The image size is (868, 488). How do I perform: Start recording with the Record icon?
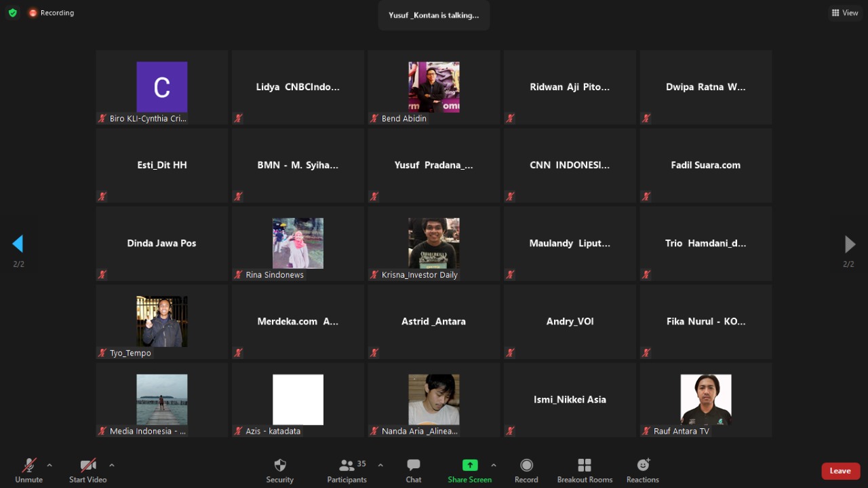click(x=526, y=466)
